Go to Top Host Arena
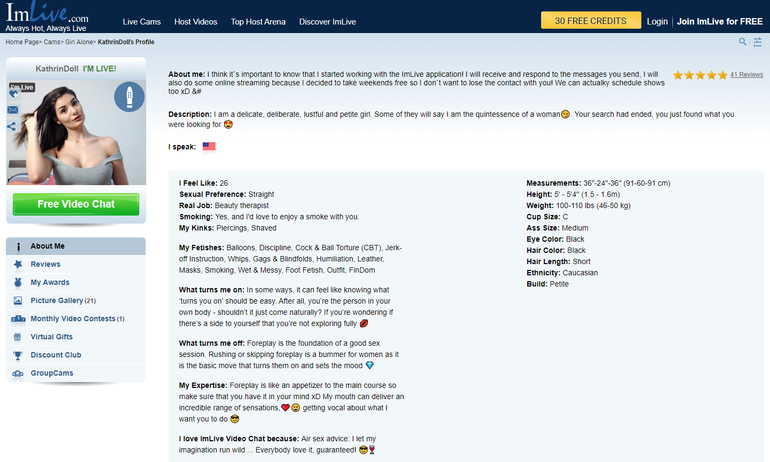770x462 pixels. [x=258, y=21]
